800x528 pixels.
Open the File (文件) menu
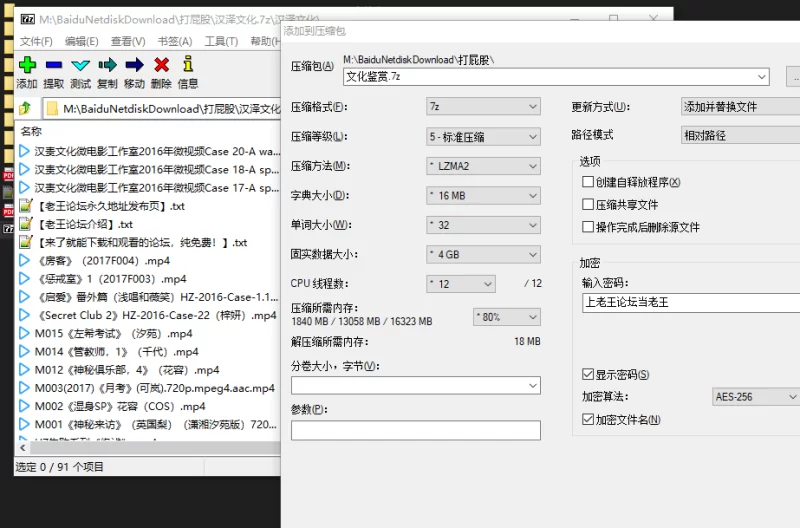click(36, 41)
